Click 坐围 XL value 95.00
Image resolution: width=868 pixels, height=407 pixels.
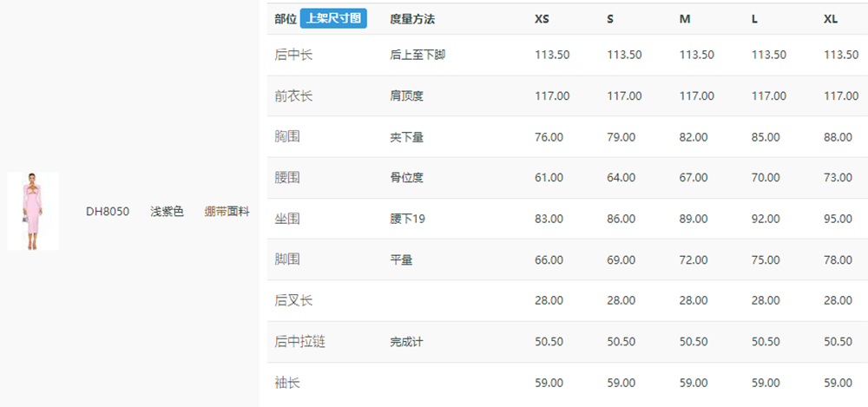[838, 219]
